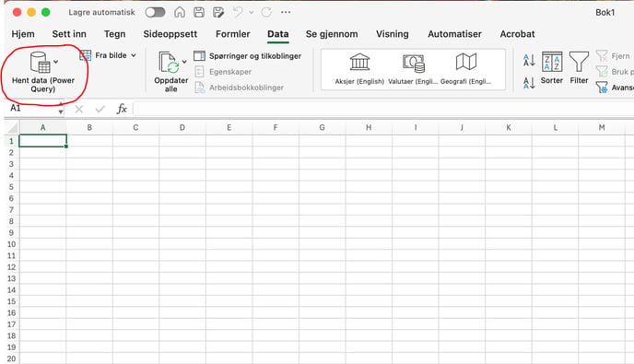Select the Data tab

point(278,34)
